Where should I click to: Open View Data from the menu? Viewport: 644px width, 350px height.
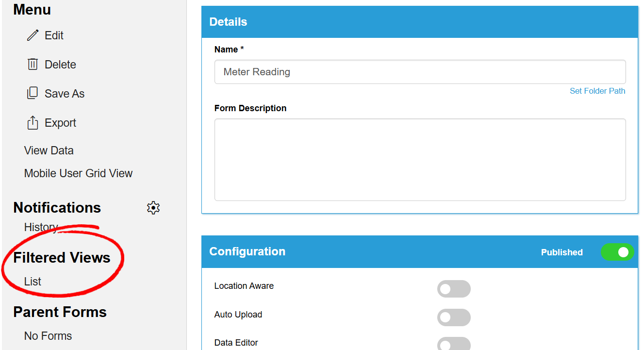point(49,150)
